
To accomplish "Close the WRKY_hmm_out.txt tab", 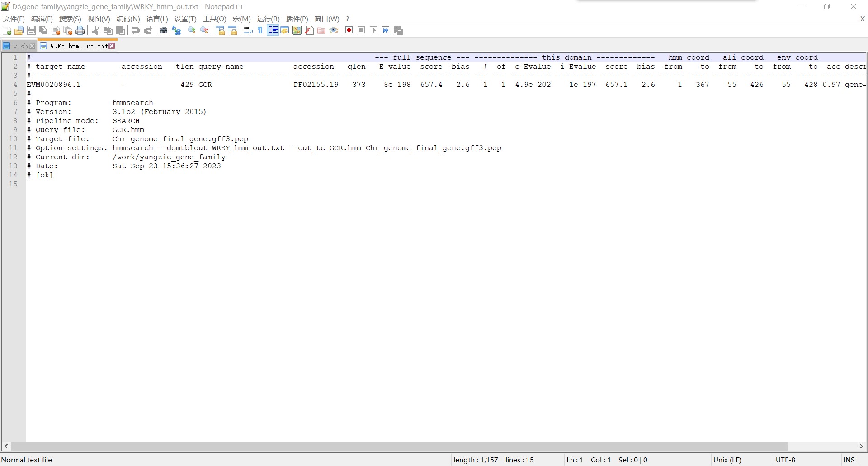I will coord(112,46).
